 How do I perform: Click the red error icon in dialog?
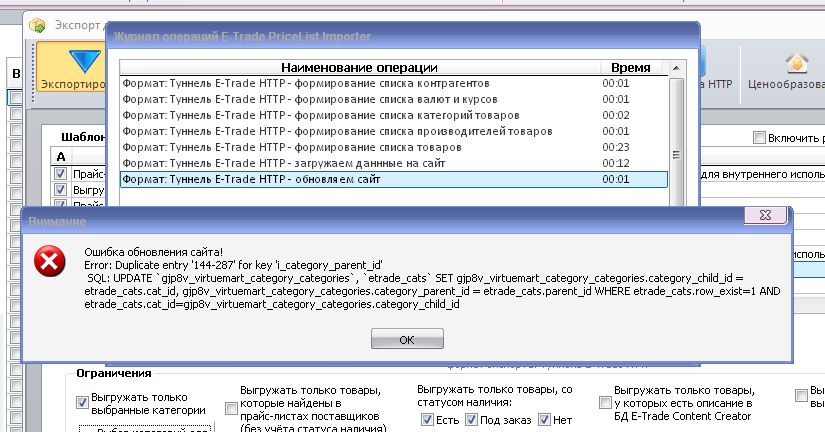click(x=50, y=261)
